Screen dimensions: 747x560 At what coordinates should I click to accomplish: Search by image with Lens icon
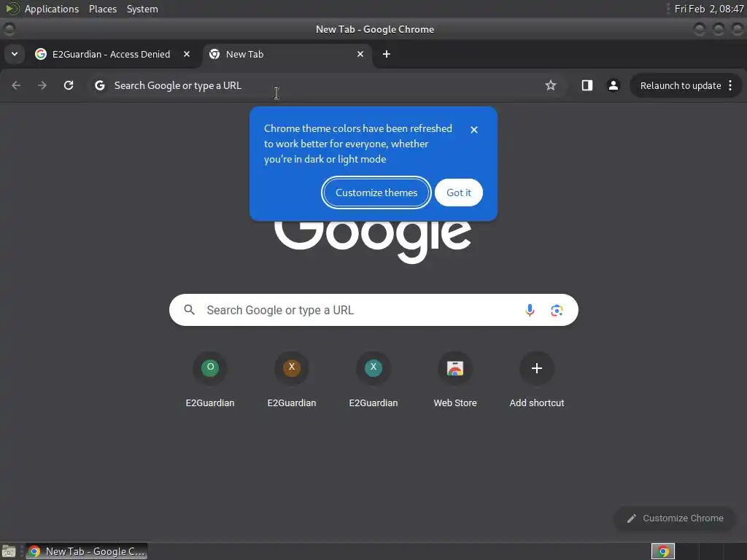click(557, 311)
